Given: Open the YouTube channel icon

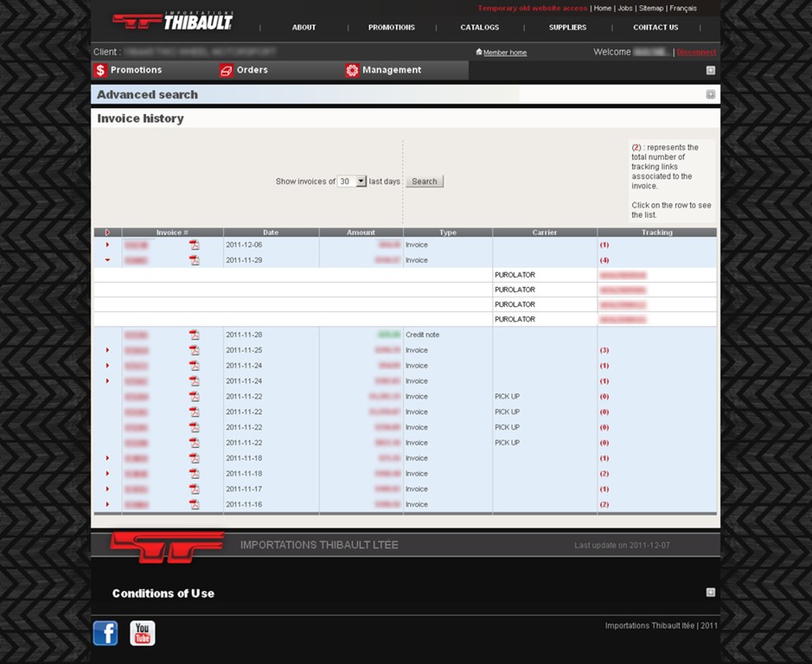Looking at the screenshot, I should (143, 633).
